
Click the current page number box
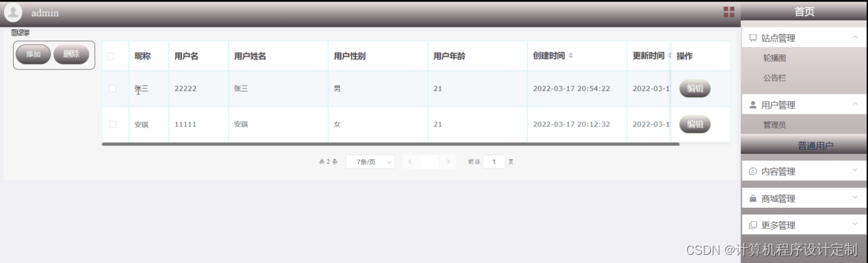click(429, 162)
